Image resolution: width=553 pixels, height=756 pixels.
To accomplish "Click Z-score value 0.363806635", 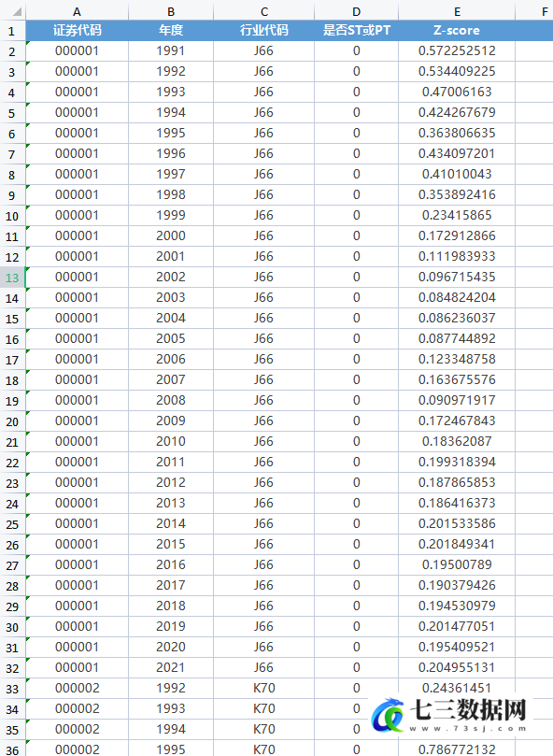I will (457, 133).
